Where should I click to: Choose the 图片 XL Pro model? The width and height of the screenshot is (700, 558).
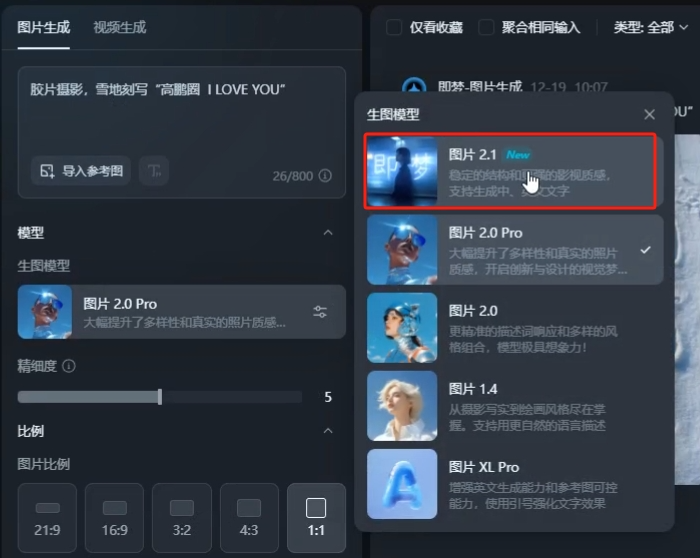tap(515, 484)
